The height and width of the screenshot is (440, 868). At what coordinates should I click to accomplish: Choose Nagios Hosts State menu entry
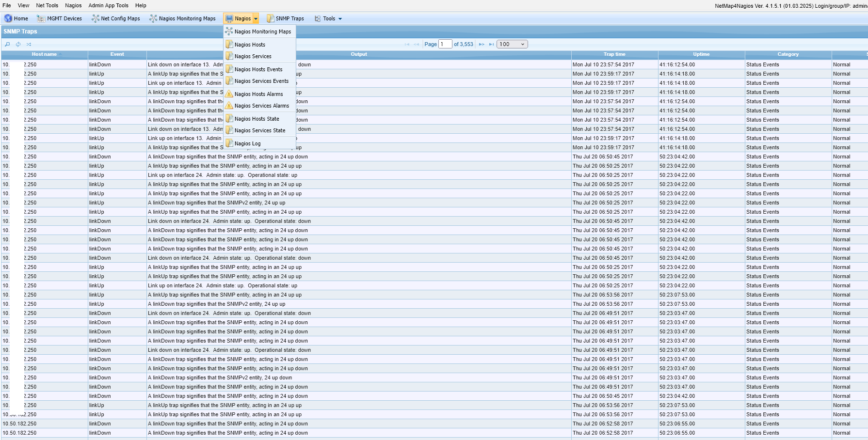coord(257,119)
